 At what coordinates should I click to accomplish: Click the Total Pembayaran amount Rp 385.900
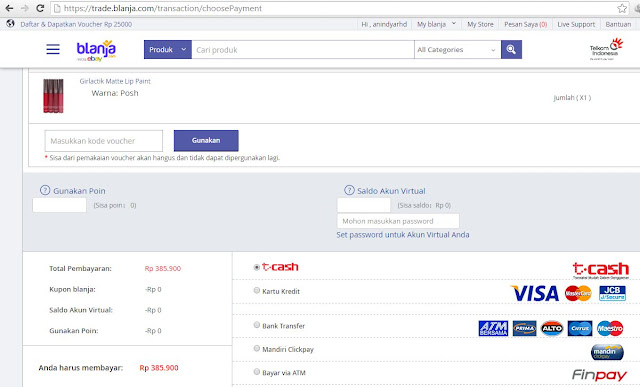coord(162,268)
